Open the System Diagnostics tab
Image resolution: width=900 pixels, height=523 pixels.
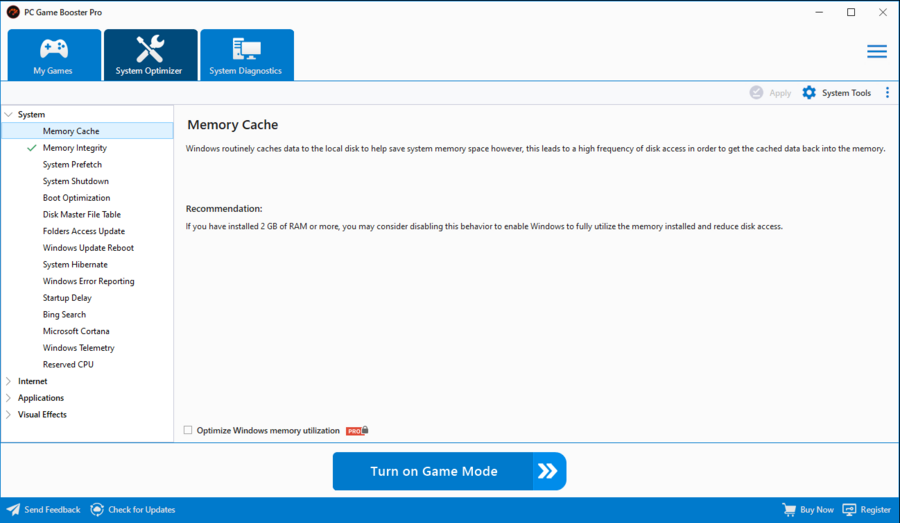247,55
